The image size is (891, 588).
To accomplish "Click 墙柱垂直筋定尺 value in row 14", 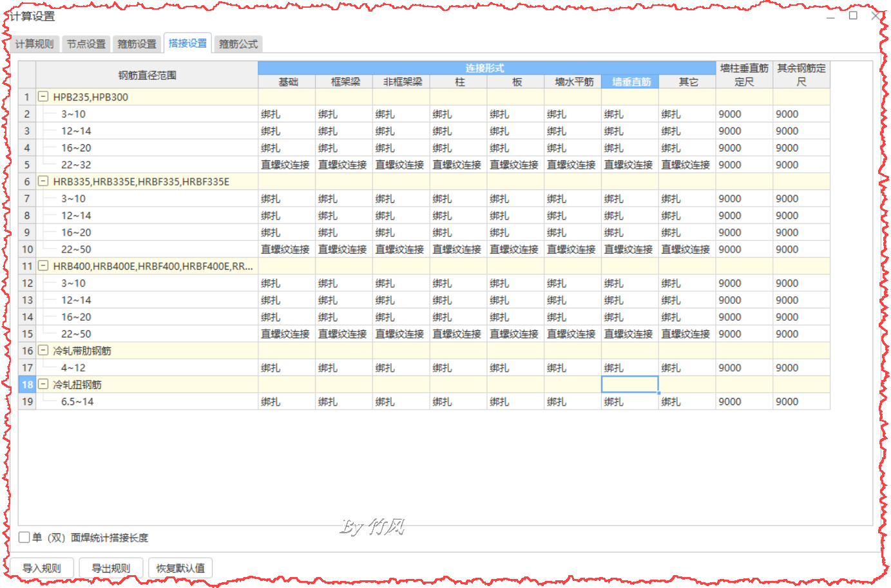I will (744, 317).
